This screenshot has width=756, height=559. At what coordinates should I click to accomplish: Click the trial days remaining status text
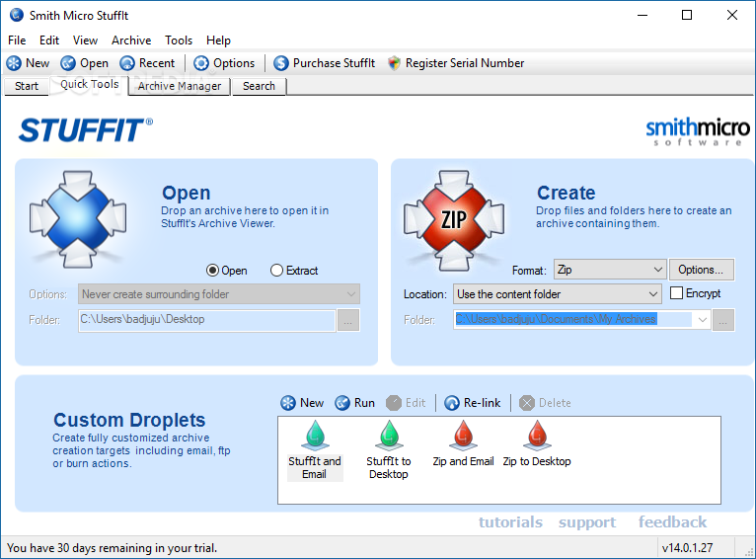[112, 548]
